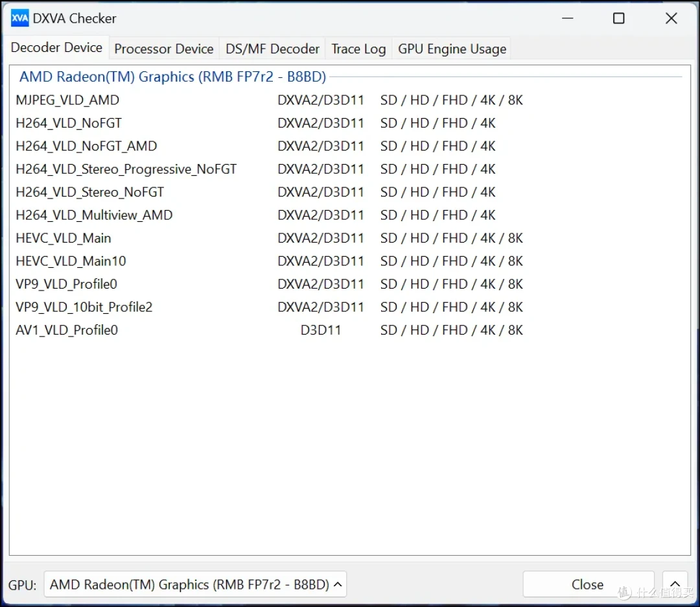Expand the up-arrow button beside Close
This screenshot has width=700, height=607.
pyautogui.click(x=675, y=584)
